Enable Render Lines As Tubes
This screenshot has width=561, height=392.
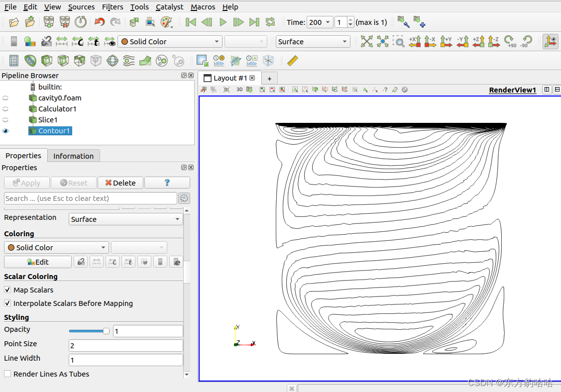(x=7, y=374)
